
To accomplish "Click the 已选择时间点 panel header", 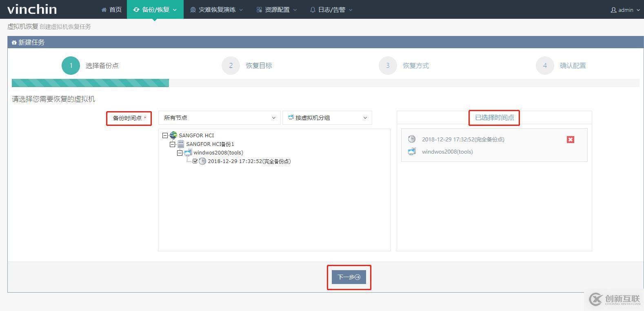I will click(495, 118).
